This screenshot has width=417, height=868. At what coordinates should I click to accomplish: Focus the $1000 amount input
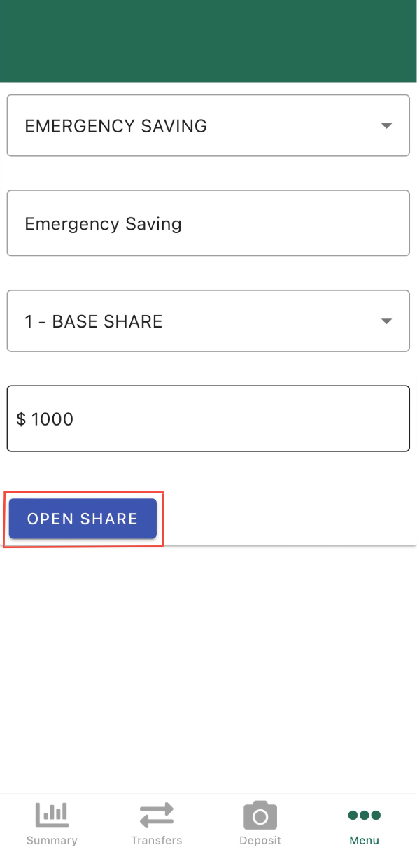208,419
